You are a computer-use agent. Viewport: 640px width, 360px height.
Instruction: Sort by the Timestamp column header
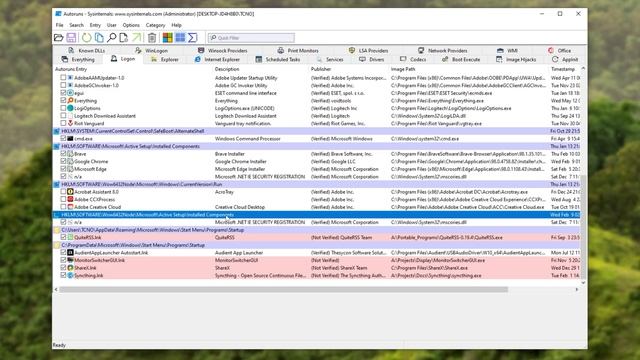[x=564, y=69]
